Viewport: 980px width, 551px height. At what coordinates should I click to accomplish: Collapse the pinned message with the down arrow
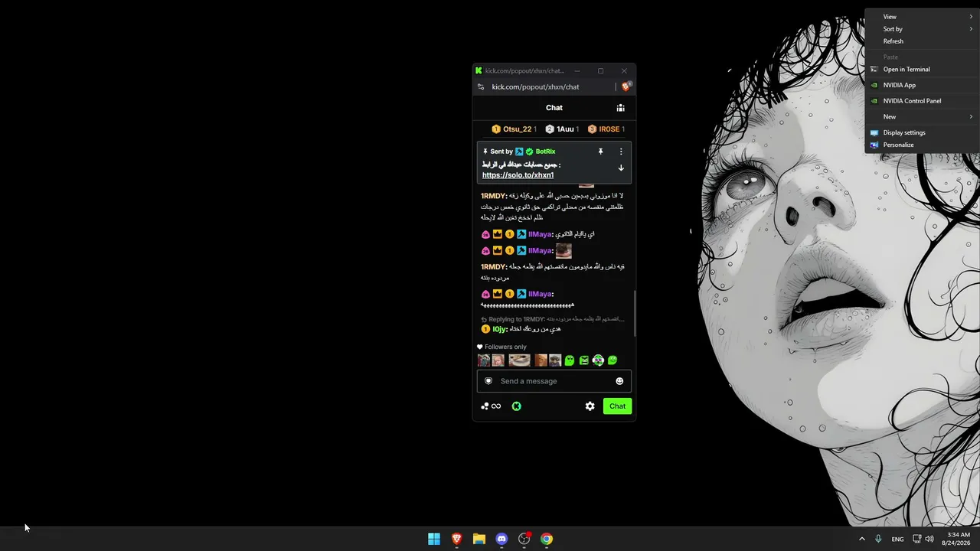click(621, 168)
